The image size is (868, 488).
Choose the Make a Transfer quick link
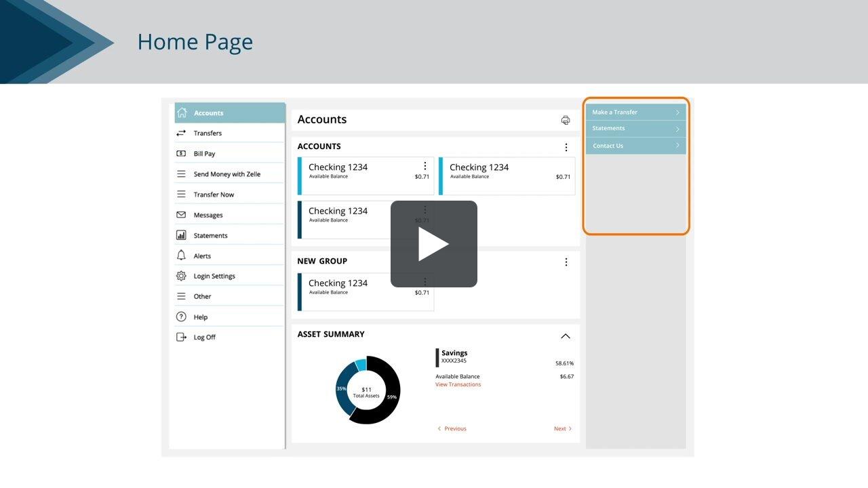[x=636, y=112]
